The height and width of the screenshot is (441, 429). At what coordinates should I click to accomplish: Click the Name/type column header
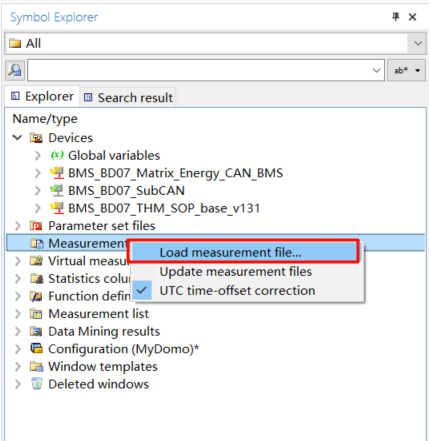[x=45, y=119]
